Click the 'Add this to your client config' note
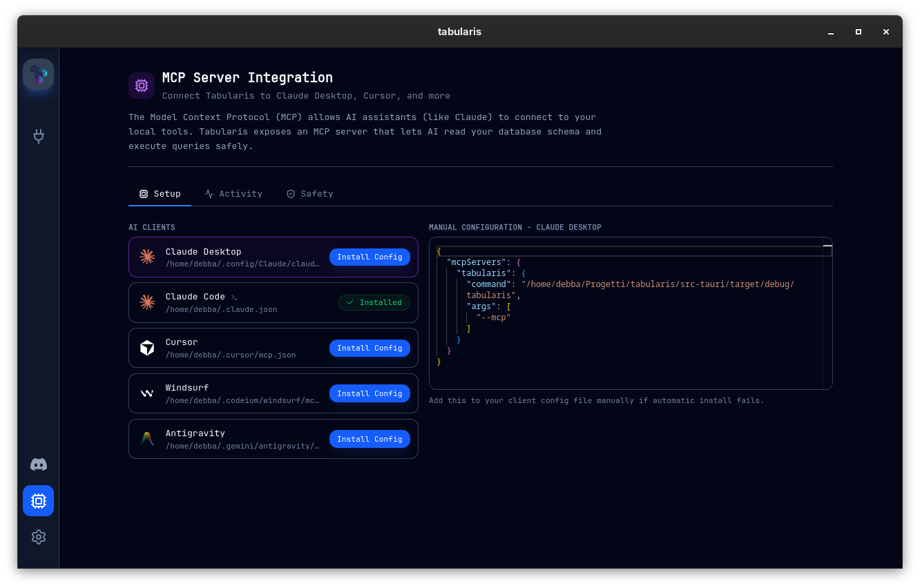Image resolution: width=920 pixels, height=588 pixels. click(x=597, y=400)
